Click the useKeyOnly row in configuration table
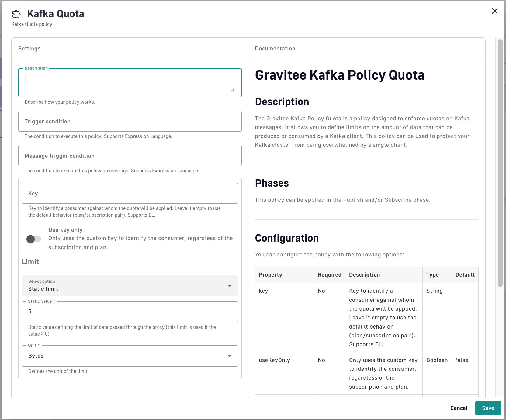This screenshot has height=420, width=506. [x=274, y=360]
